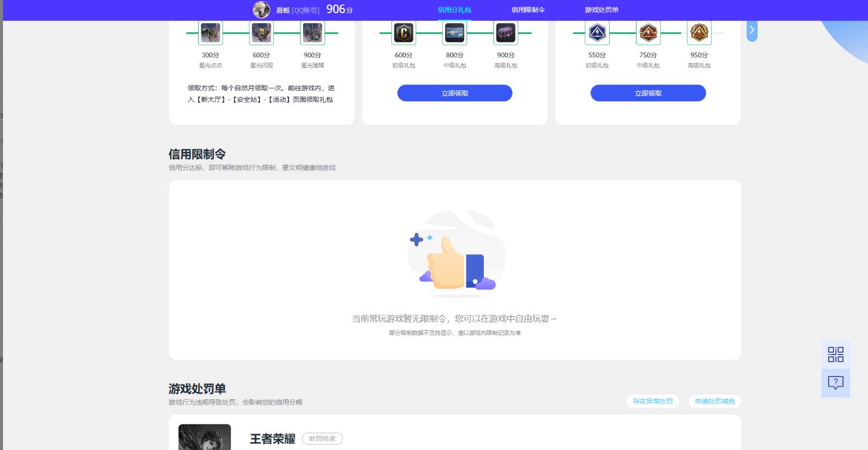Click the 处罚结束 status tag
868x450 pixels.
[x=322, y=439]
